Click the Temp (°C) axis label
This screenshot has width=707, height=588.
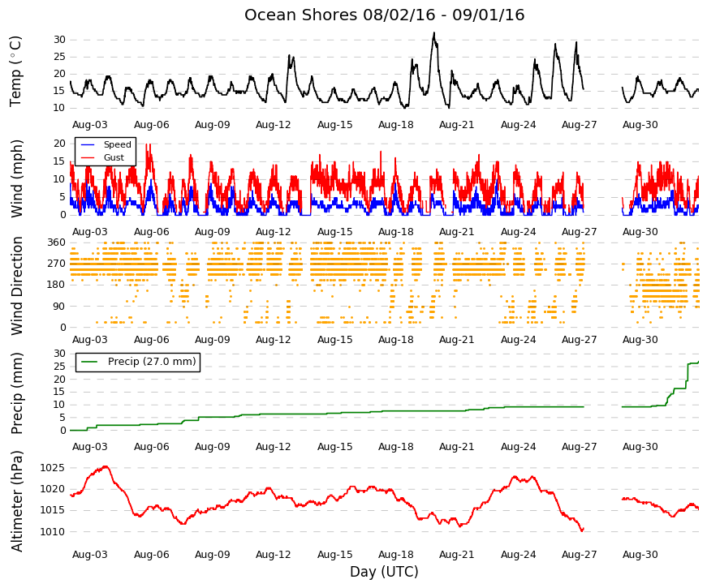(15, 71)
